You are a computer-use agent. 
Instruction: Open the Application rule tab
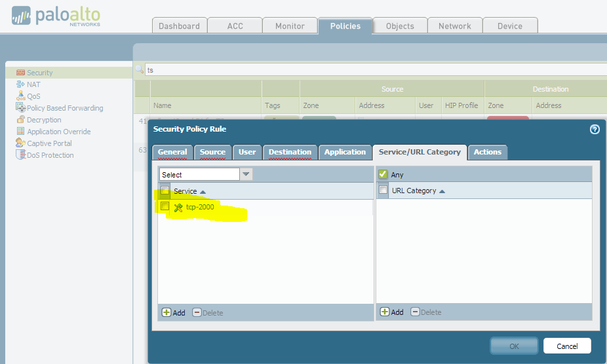tap(345, 152)
